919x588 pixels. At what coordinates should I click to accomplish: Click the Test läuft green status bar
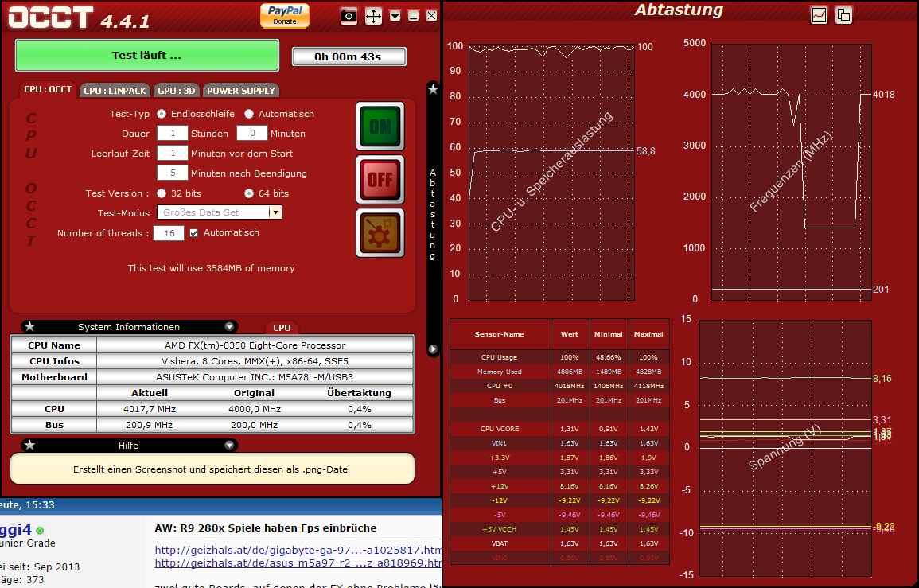click(x=146, y=55)
